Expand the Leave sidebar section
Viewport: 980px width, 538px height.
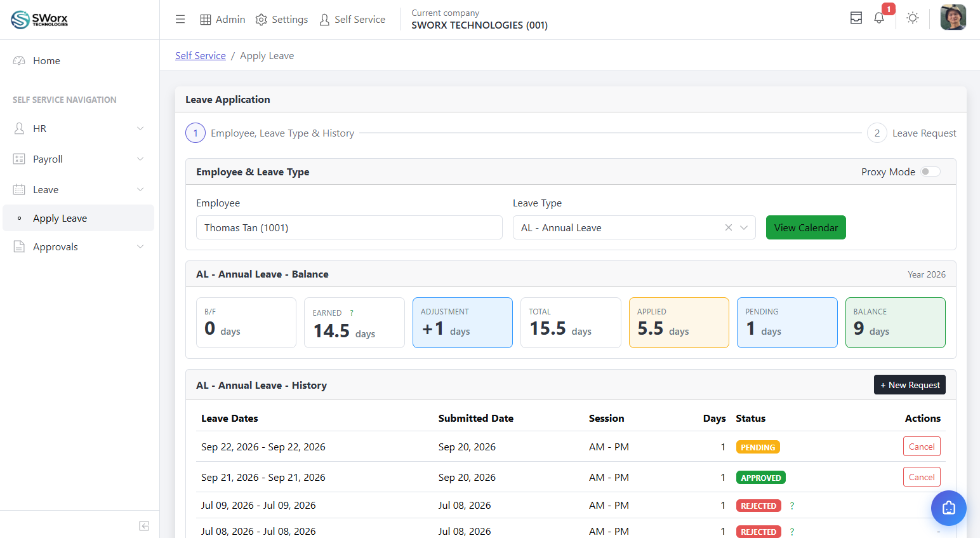78,190
